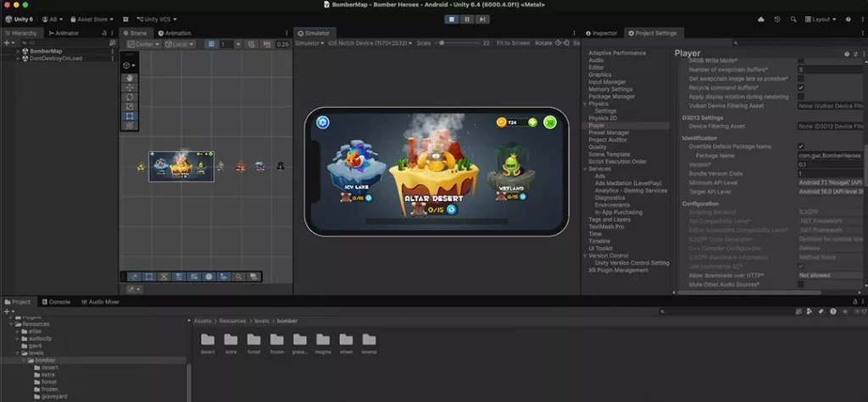This screenshot has width=868, height=402.
Task: Open the Local handle rotation dropdown
Action: pos(180,44)
